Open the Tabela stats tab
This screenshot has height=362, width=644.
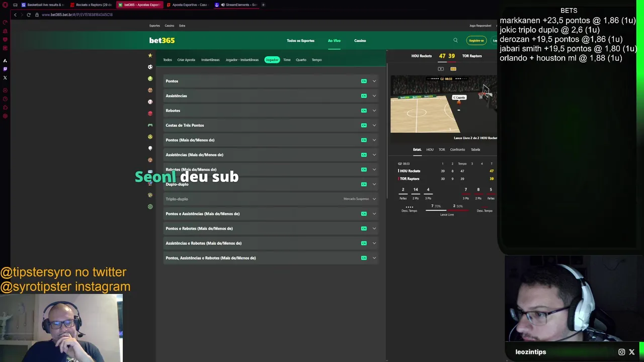pos(475,149)
